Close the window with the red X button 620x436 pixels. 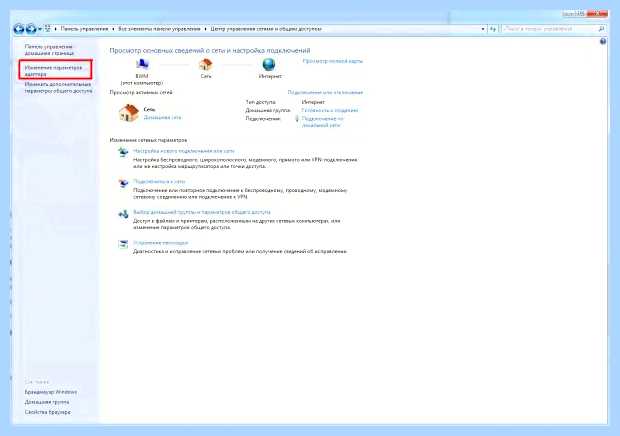[x=597, y=14]
